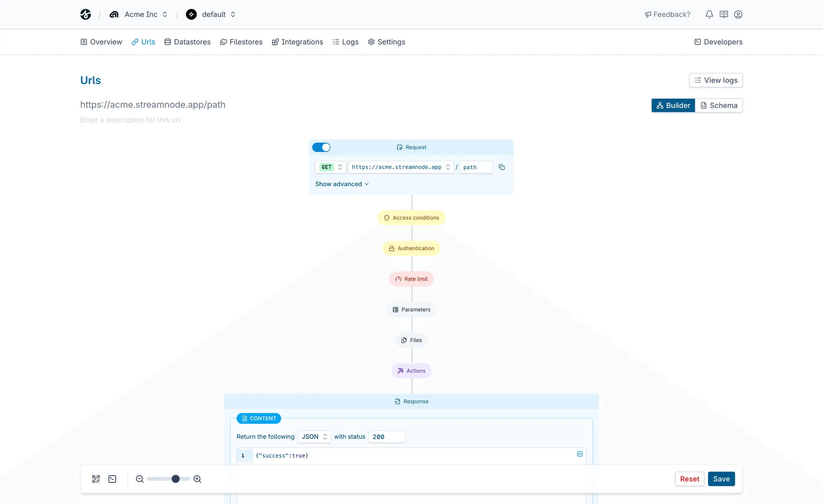
Task: Open the user account icon
Action: pyautogui.click(x=738, y=14)
